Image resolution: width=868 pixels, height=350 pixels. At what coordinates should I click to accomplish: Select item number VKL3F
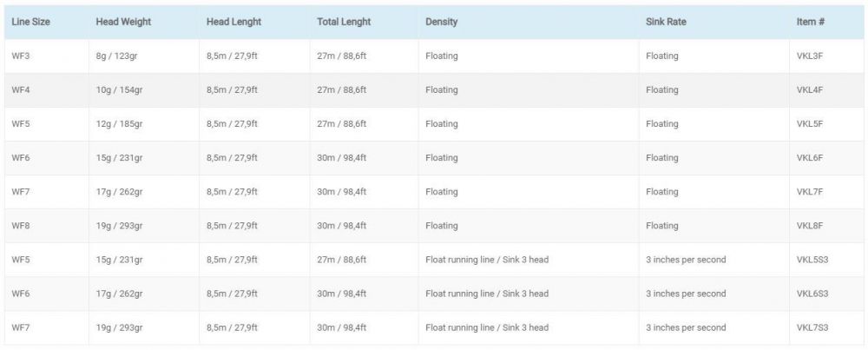(809, 56)
